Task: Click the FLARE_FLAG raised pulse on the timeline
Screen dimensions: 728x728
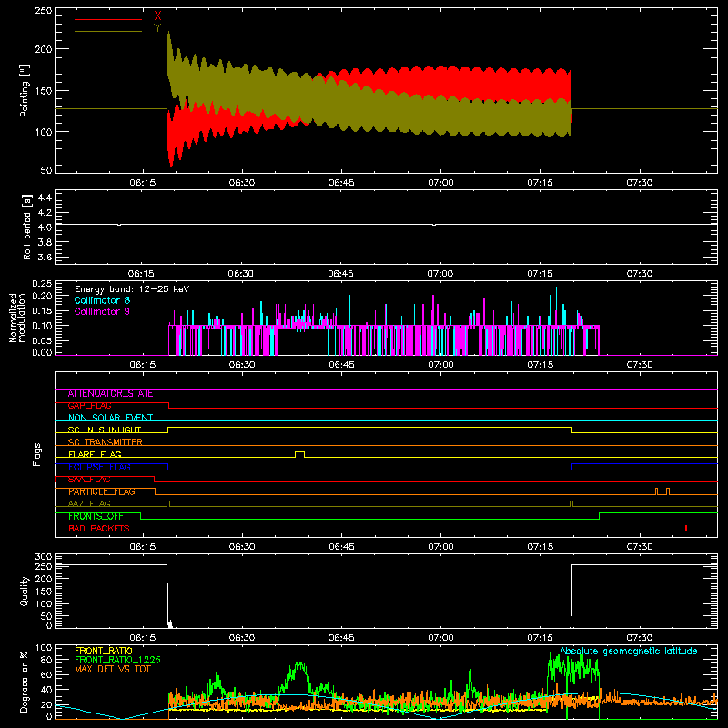Action: click(x=300, y=453)
